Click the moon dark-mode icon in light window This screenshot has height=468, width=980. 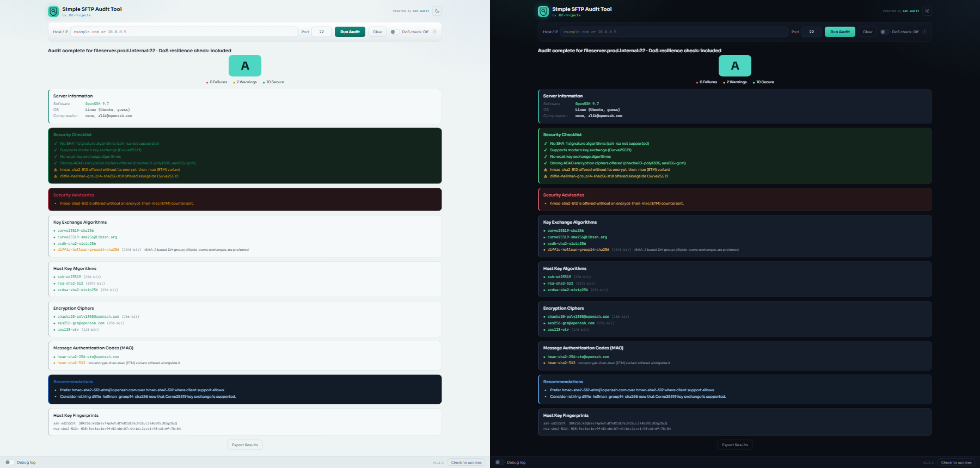(x=437, y=11)
